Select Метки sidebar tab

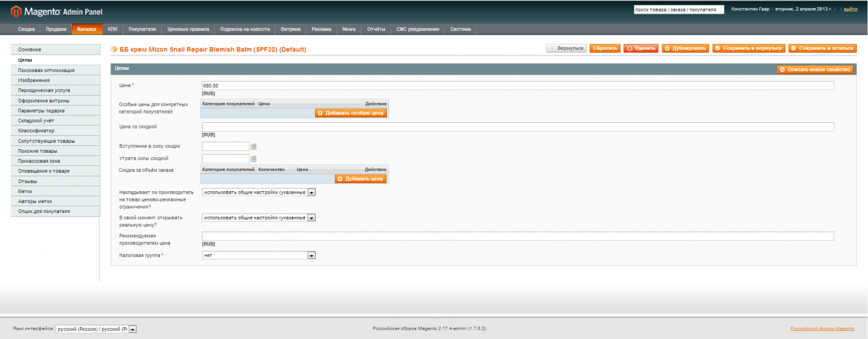(55, 191)
